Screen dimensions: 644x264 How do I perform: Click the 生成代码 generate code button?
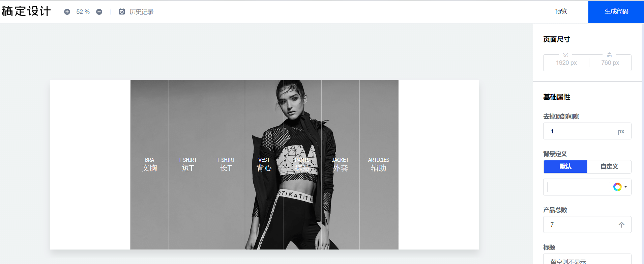[616, 12]
